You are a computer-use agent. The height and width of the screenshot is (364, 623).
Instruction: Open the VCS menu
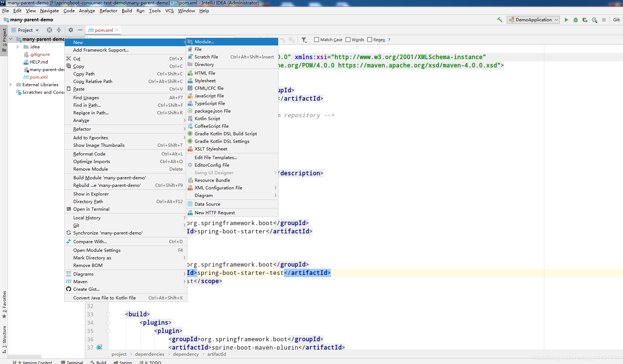(x=169, y=11)
